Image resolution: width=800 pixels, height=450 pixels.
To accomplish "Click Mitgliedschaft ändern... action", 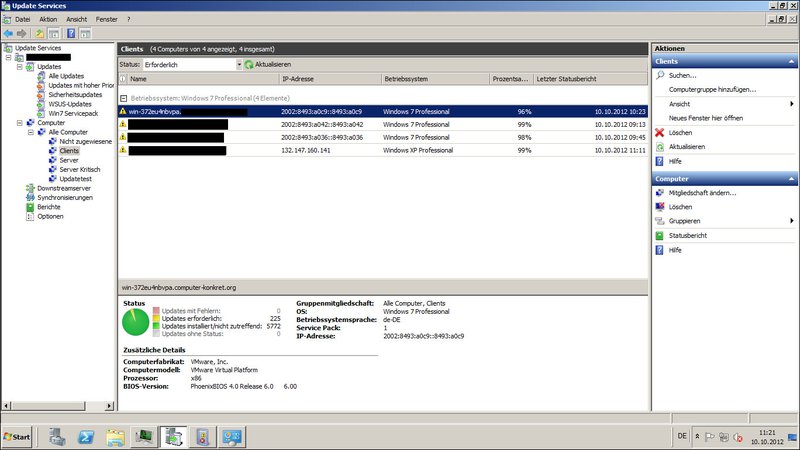I will pyautogui.click(x=702, y=193).
